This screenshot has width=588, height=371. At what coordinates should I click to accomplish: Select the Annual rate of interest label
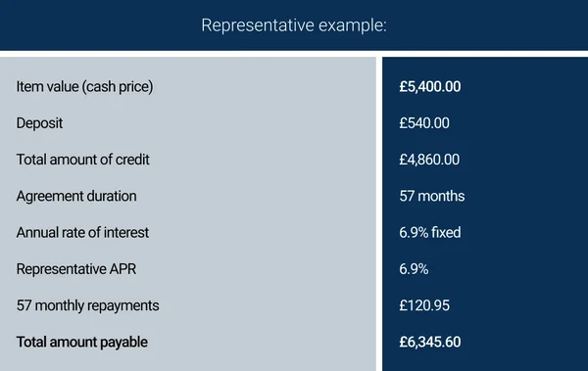click(x=82, y=232)
